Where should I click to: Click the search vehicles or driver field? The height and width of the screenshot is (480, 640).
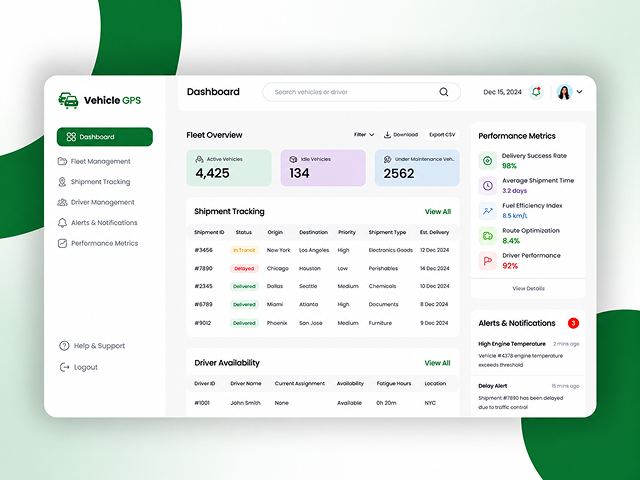point(362,92)
